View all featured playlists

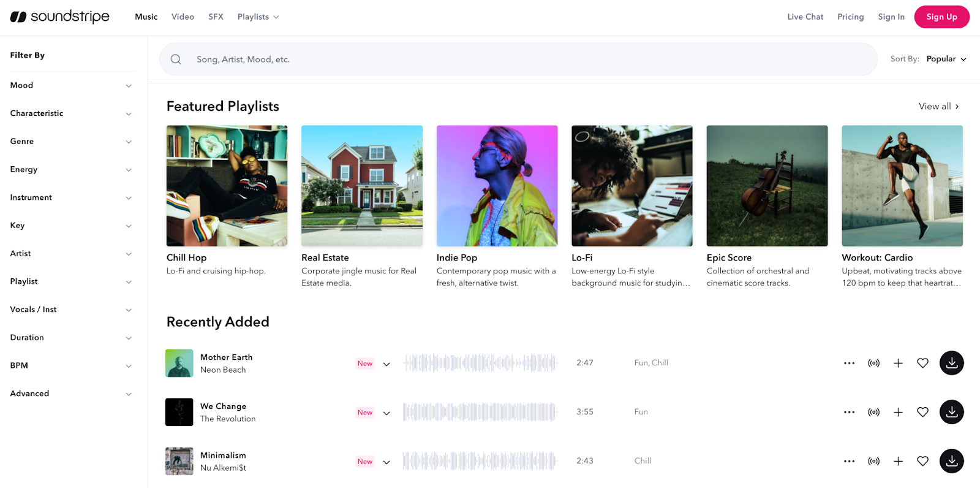(938, 106)
